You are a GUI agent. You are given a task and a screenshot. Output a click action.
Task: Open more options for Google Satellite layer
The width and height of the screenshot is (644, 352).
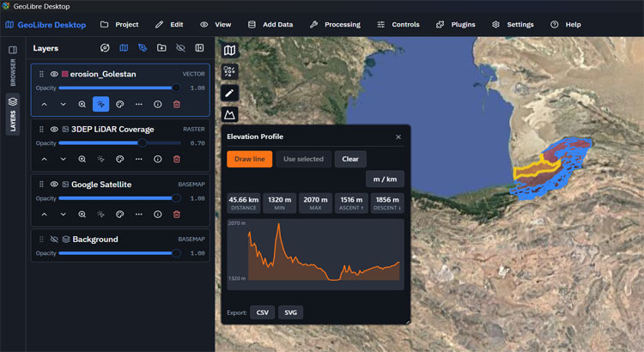click(x=139, y=214)
